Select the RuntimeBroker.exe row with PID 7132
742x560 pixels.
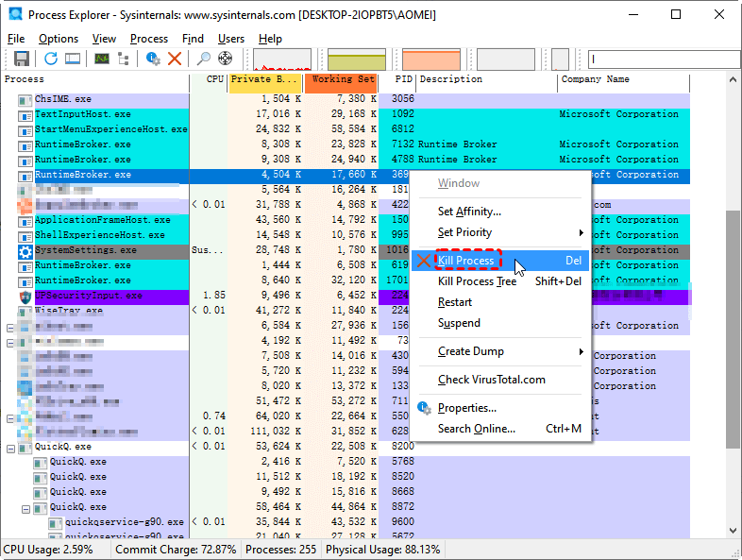(x=345, y=144)
